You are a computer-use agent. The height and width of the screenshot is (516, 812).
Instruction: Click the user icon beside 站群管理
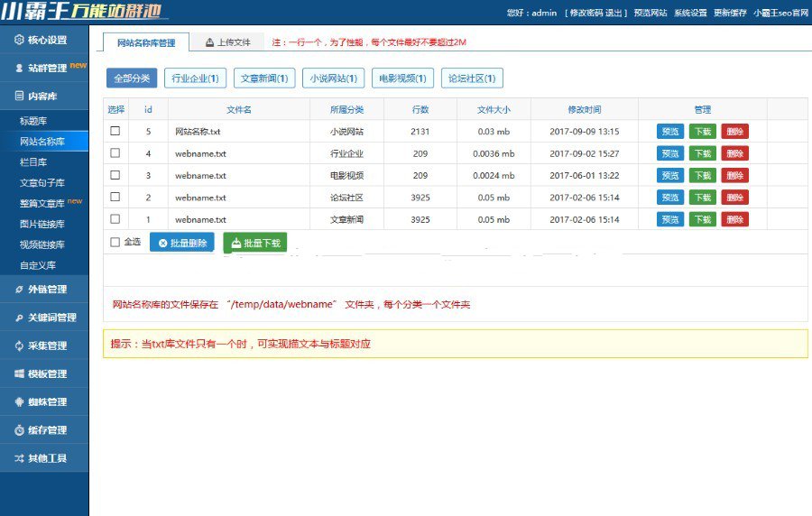[20, 68]
